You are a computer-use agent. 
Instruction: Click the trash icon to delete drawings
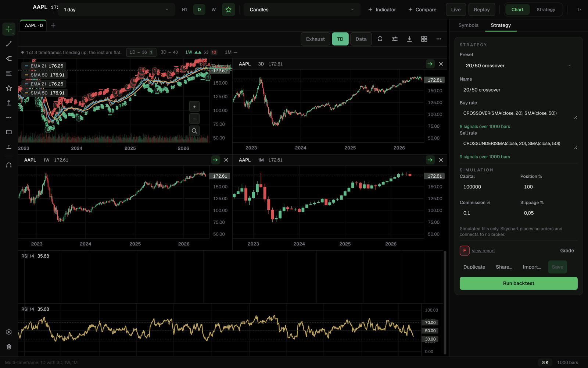tap(9, 347)
